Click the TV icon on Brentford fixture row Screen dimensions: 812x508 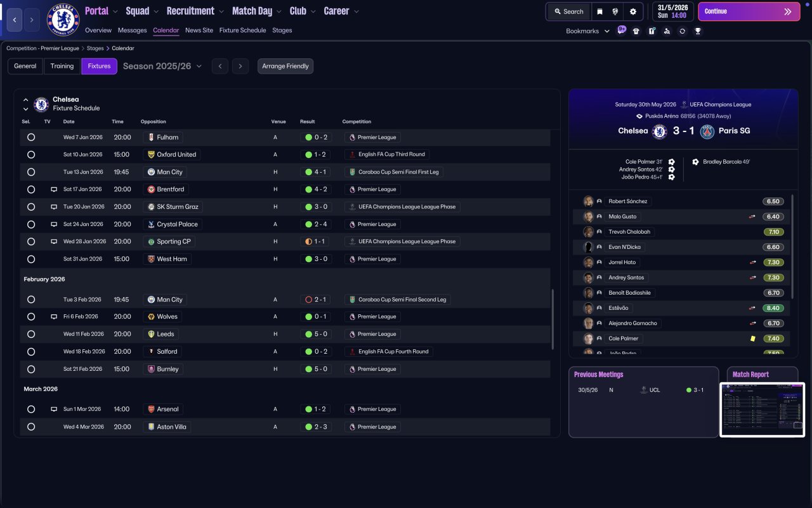54,189
